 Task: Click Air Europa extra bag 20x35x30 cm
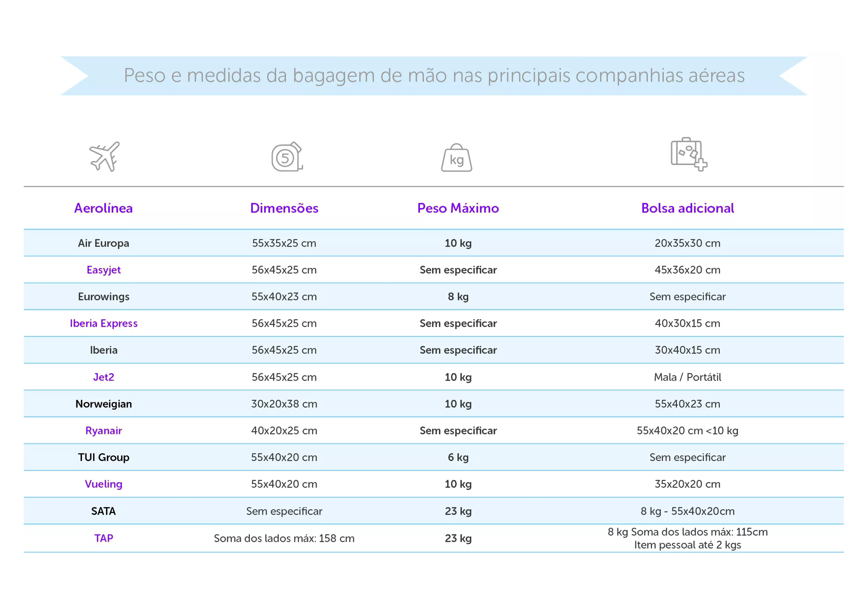click(688, 243)
